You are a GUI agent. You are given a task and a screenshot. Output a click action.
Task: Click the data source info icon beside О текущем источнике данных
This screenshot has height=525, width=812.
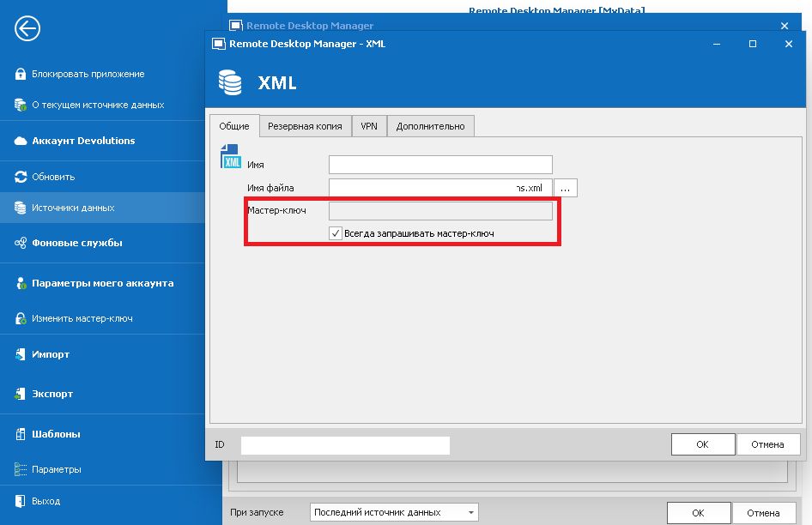click(x=21, y=105)
